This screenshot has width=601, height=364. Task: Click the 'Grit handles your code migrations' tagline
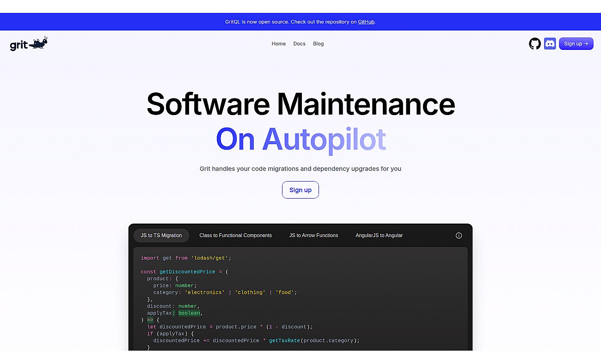[x=300, y=169]
